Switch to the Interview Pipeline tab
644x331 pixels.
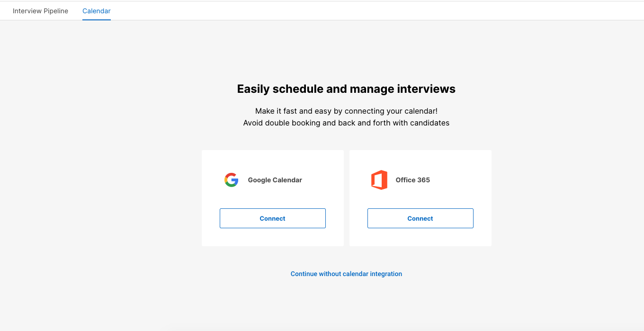click(40, 11)
